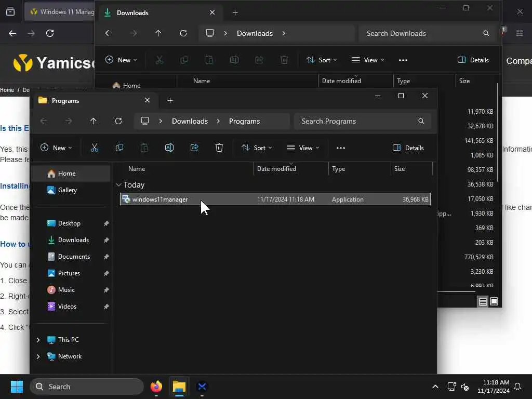Refresh the Downloads window
The width and height of the screenshot is (532, 399).
(x=183, y=33)
